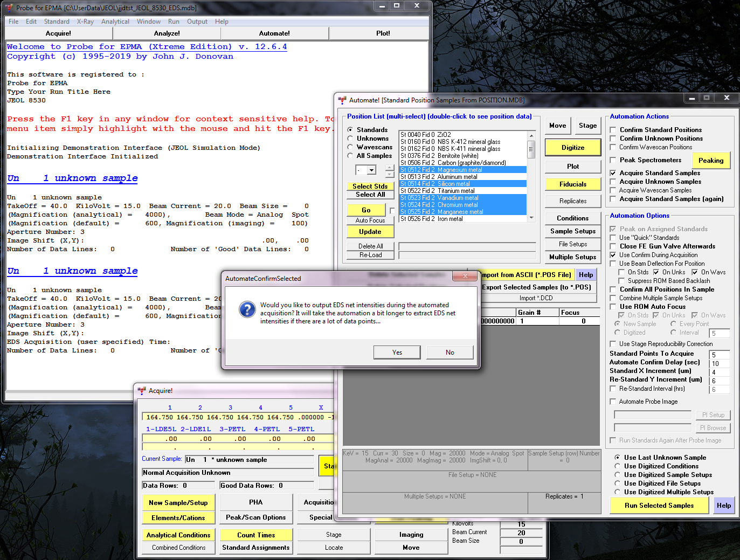Select the Unknowns radio button

[x=350, y=139]
